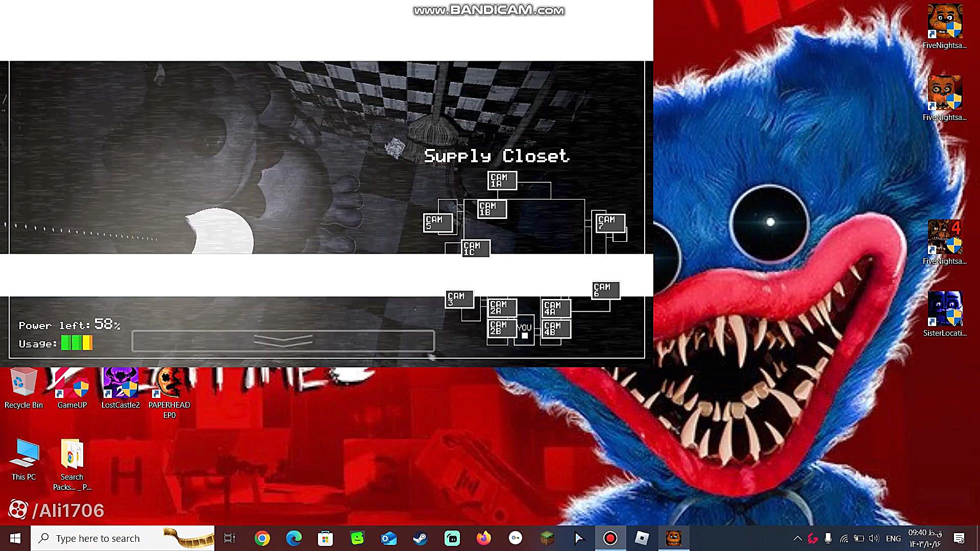Image resolution: width=980 pixels, height=551 pixels.
Task: Click the power Usage bar indicator
Action: pos(77,343)
